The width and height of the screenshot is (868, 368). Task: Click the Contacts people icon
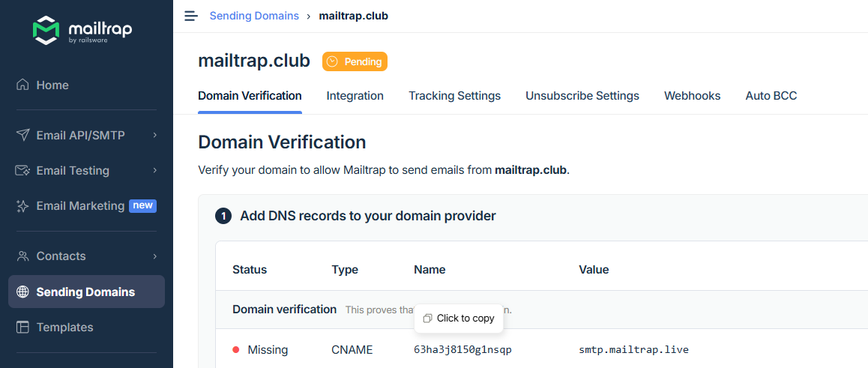pyautogui.click(x=23, y=256)
